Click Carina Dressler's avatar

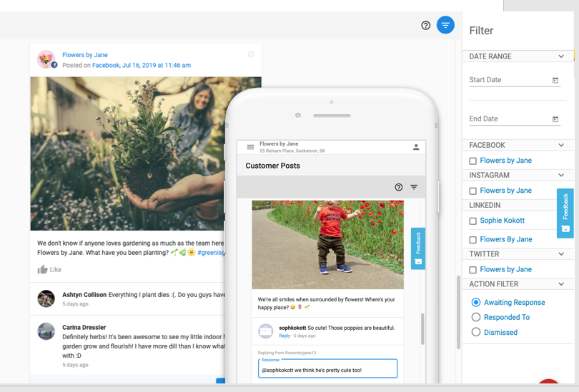(x=46, y=331)
